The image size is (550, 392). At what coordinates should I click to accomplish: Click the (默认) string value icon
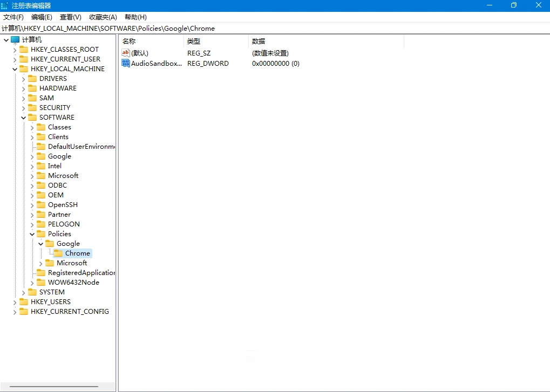tap(126, 53)
